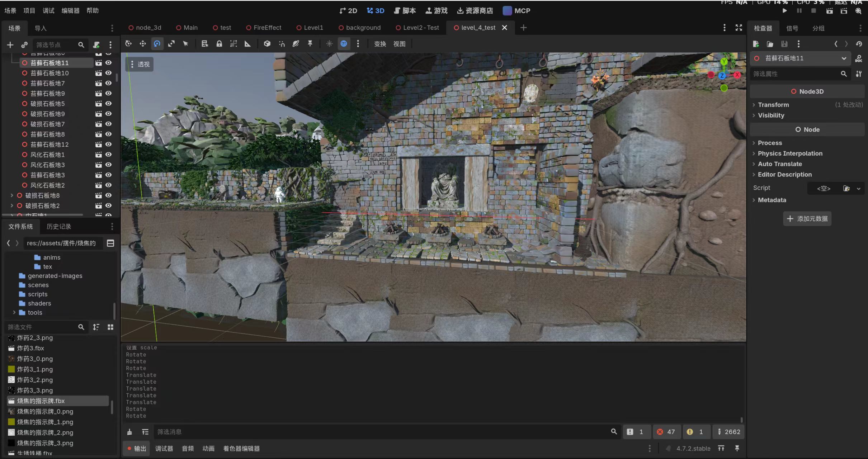This screenshot has height=459, width=868.
Task: Clear the output log with broom icon
Action: pyautogui.click(x=129, y=432)
